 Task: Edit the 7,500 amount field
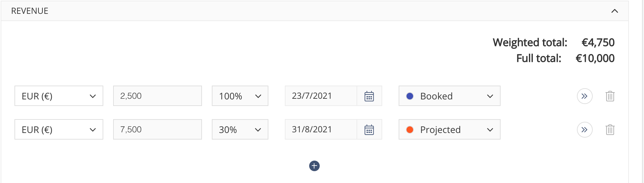coord(158,129)
